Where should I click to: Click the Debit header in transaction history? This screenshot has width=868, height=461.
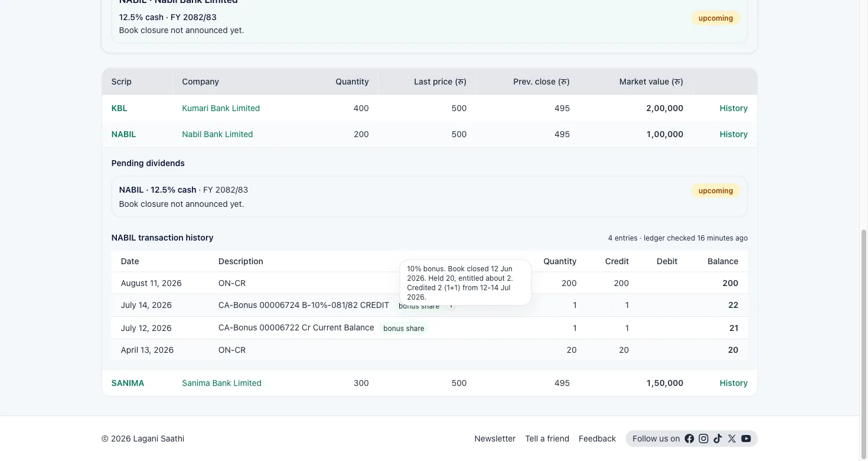[x=667, y=261]
